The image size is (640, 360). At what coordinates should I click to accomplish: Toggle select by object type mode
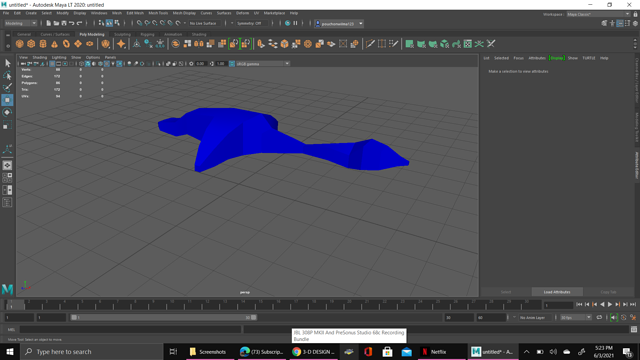coord(109,23)
